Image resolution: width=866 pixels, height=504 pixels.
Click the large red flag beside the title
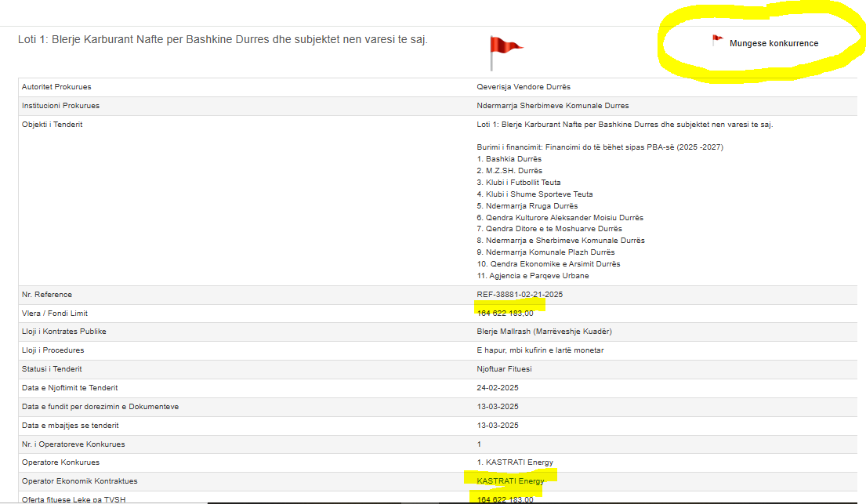click(505, 52)
